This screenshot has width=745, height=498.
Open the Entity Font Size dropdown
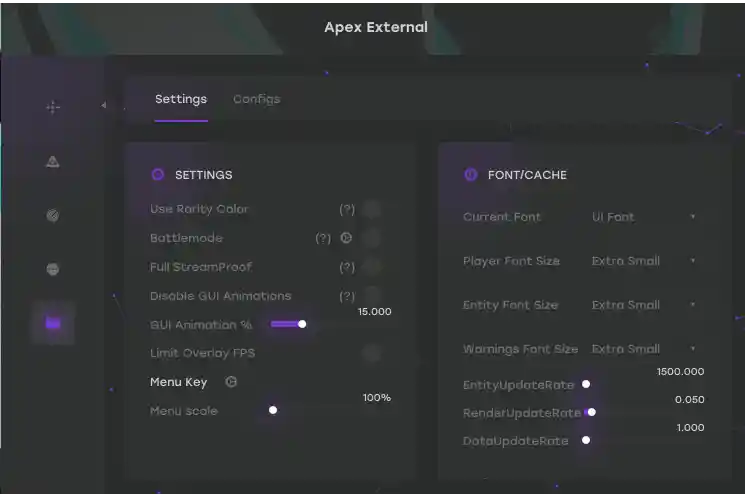coord(644,305)
